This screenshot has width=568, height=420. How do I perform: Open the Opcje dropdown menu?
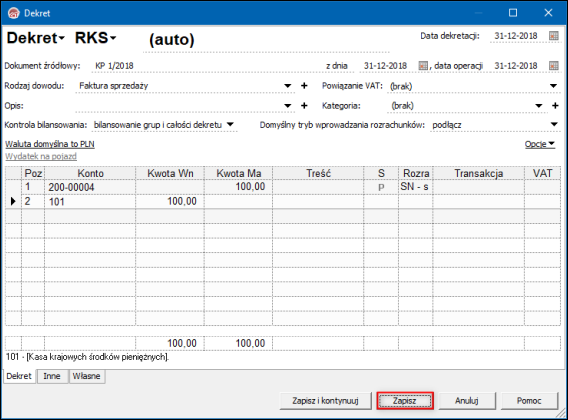coord(540,144)
